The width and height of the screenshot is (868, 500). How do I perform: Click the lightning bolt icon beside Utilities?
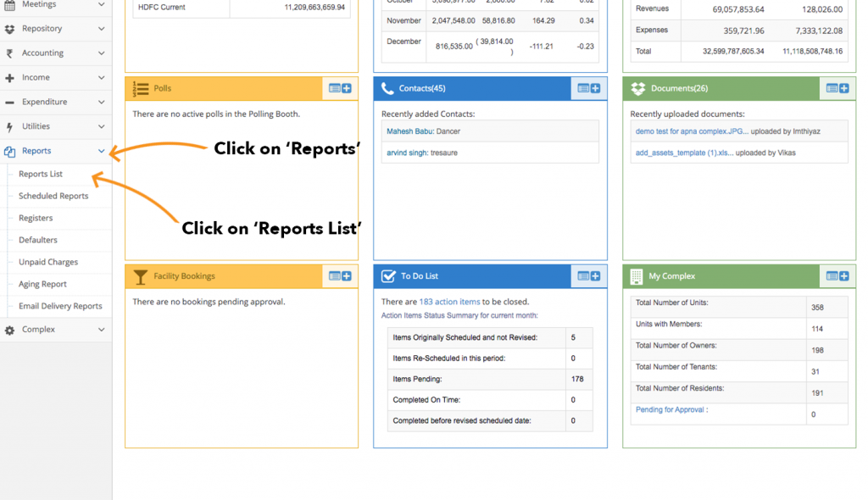tap(9, 127)
